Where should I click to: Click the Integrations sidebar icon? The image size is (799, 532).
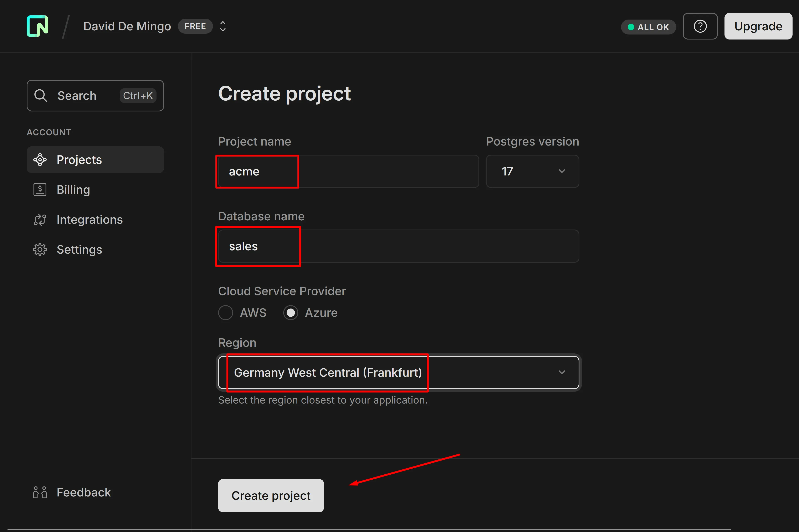(40, 220)
